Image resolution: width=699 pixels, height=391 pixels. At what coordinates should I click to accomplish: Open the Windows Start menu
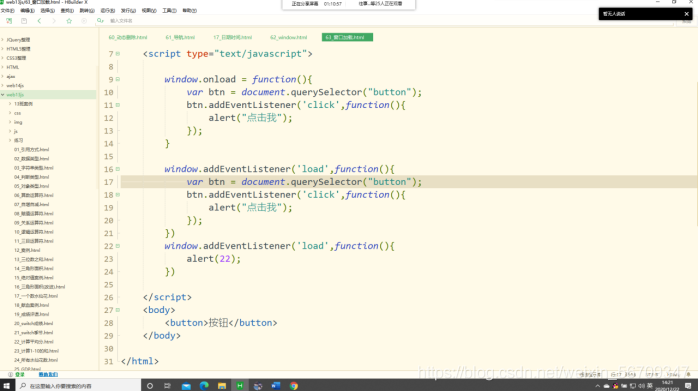7,386
